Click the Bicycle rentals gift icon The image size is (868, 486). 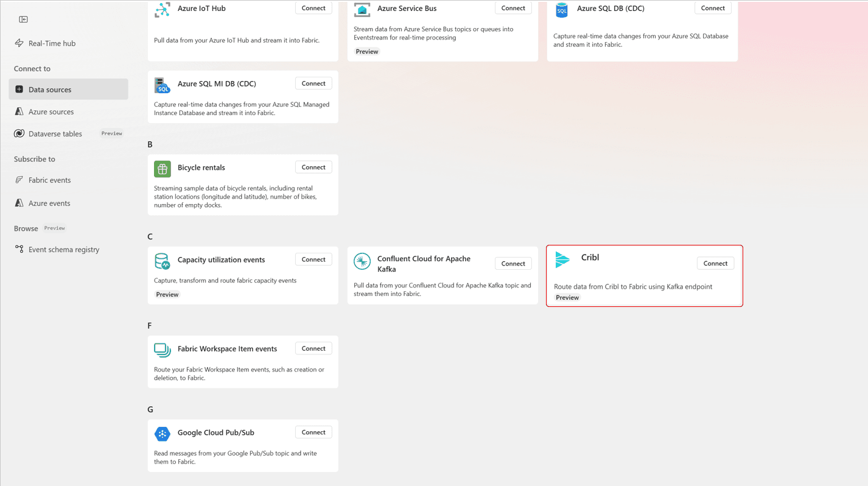163,169
